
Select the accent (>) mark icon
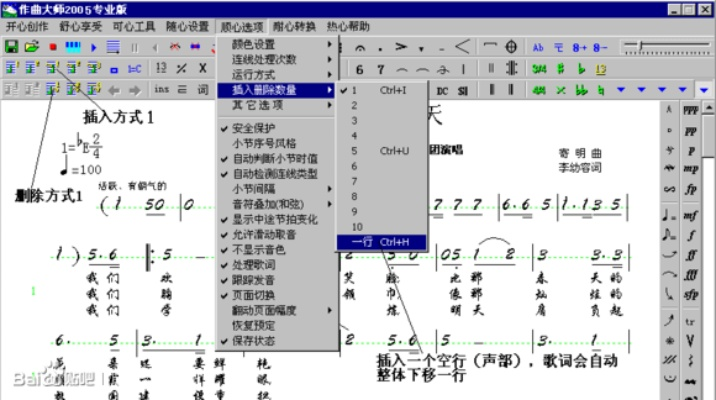coord(401,47)
